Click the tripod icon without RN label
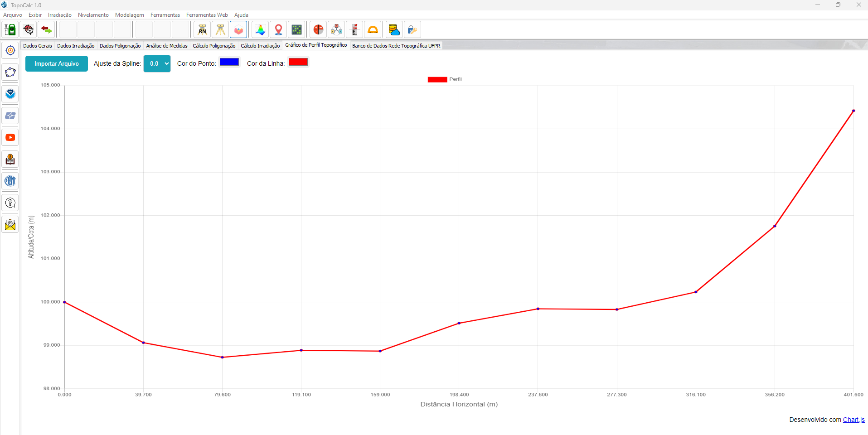This screenshot has height=435, width=868. (x=220, y=30)
